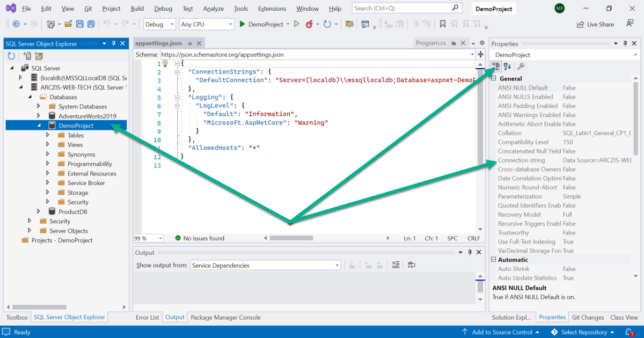
Task: Toggle a bookmark with the bookmark icon
Action: click(x=443, y=24)
